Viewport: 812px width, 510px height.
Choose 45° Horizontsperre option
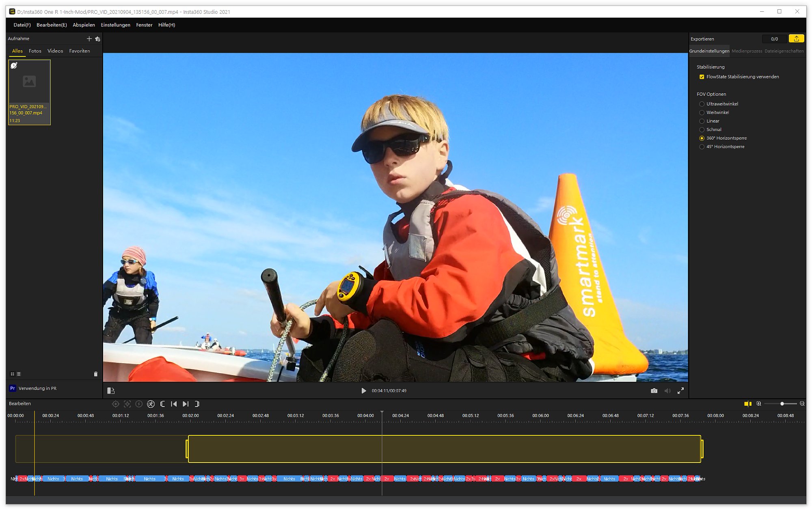(702, 147)
